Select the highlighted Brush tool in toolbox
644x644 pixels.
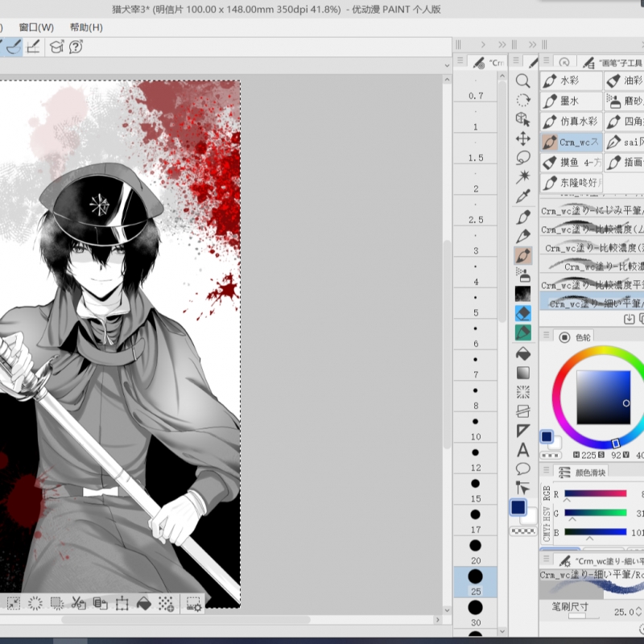[522, 255]
